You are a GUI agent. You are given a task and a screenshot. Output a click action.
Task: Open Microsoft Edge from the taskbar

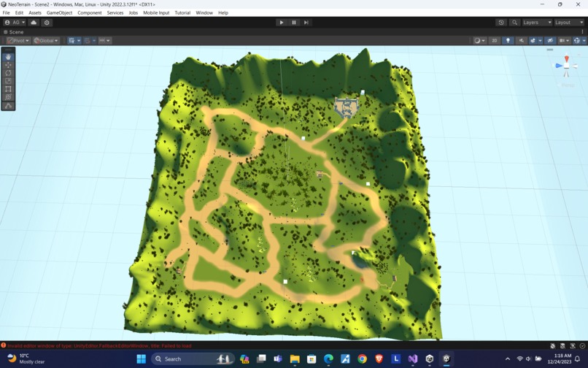pos(328,359)
